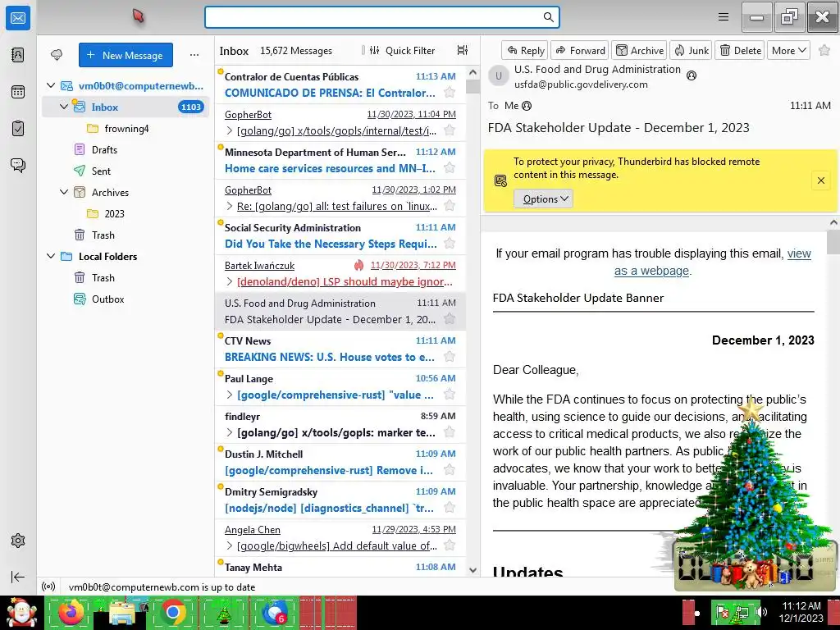
Task: Collapse the vm0b0t account tree
Action: [x=51, y=85]
